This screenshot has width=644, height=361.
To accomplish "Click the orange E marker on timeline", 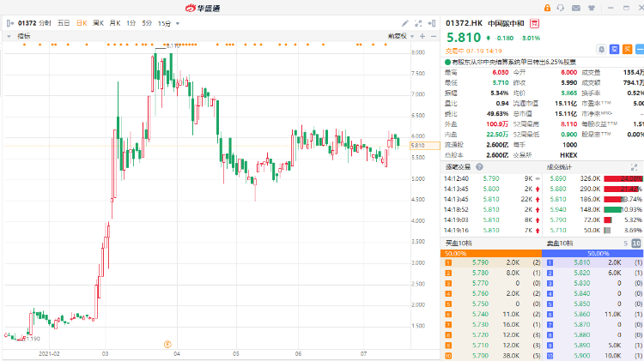I will [167, 345].
